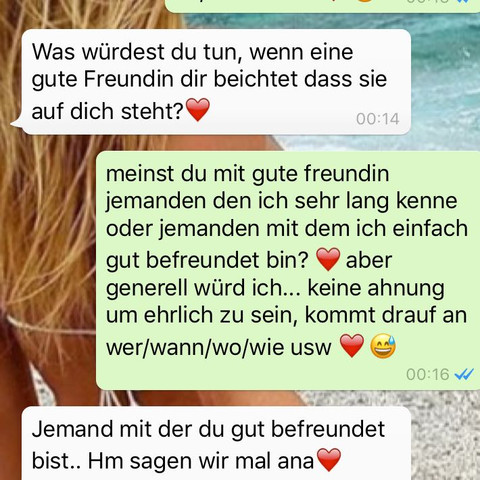Tap the partially visible green bubble at top
This screenshot has width=480, height=480.
323,6
